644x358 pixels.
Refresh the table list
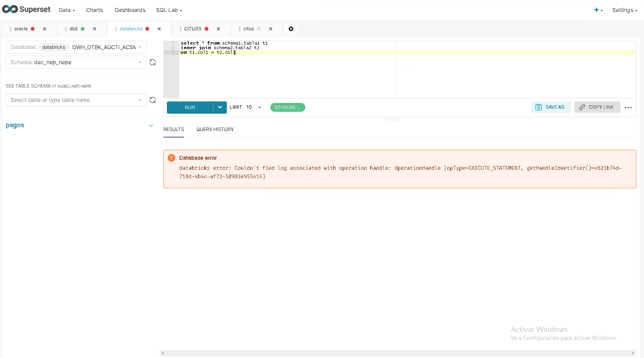[x=153, y=100]
